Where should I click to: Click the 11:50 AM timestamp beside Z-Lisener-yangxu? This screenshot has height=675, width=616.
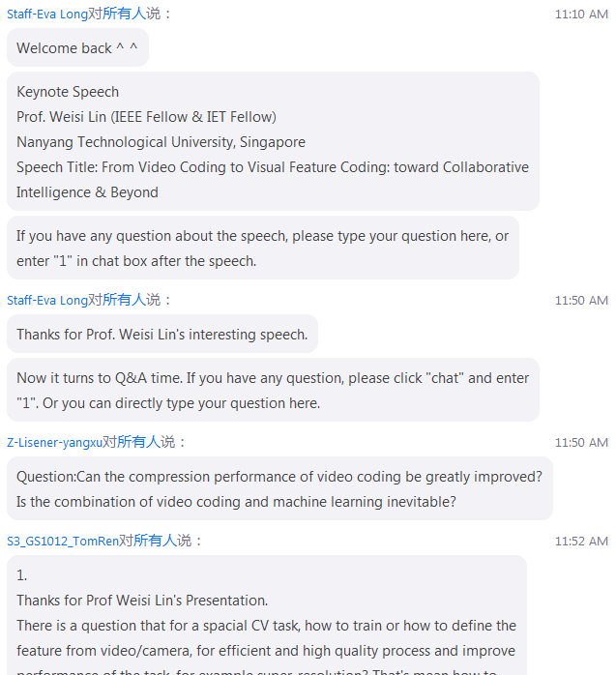pos(581,443)
